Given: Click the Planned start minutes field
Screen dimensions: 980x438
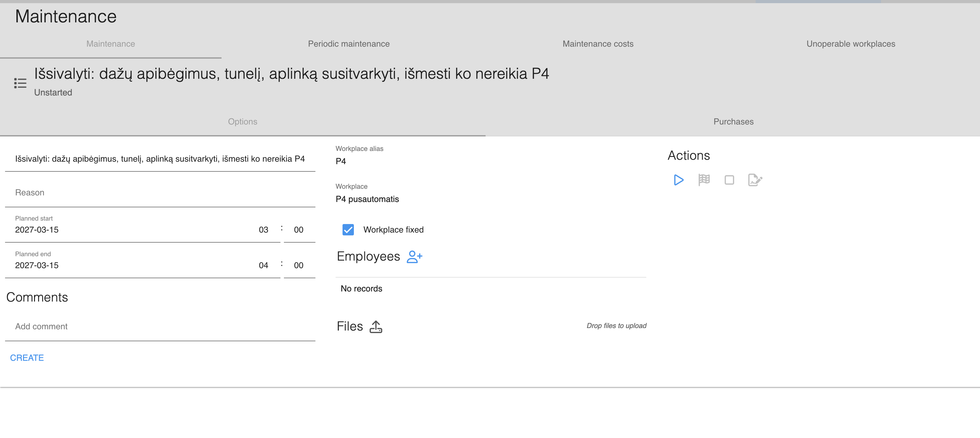Looking at the screenshot, I should tap(299, 229).
